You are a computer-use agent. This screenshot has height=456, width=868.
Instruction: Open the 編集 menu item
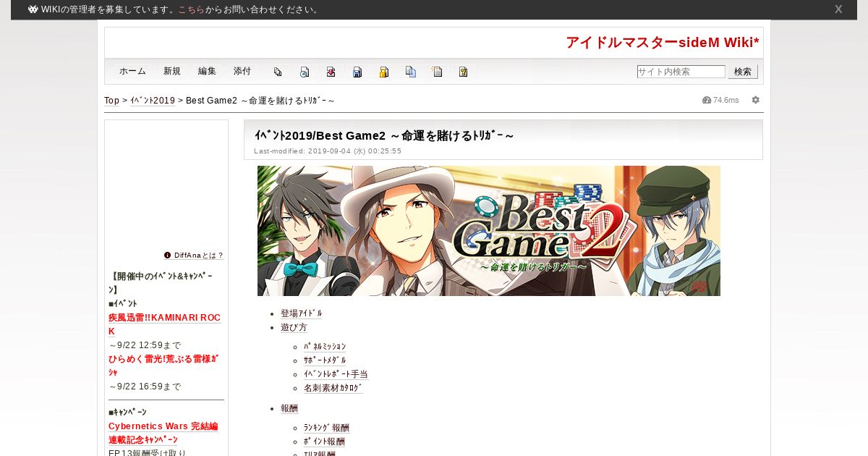tap(207, 71)
